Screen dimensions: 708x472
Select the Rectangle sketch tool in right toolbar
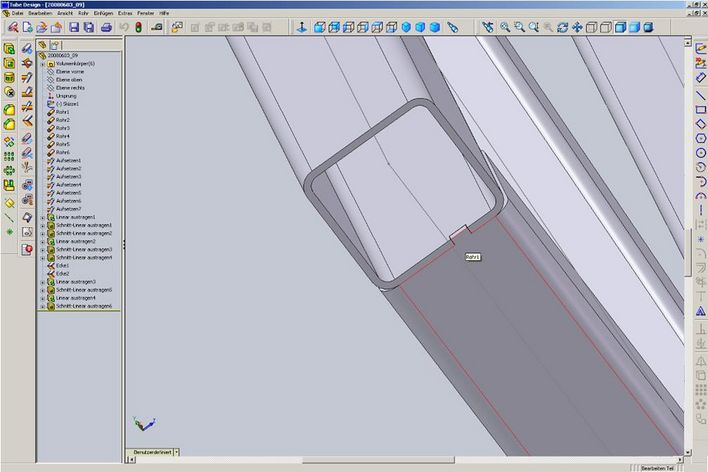coord(701,109)
